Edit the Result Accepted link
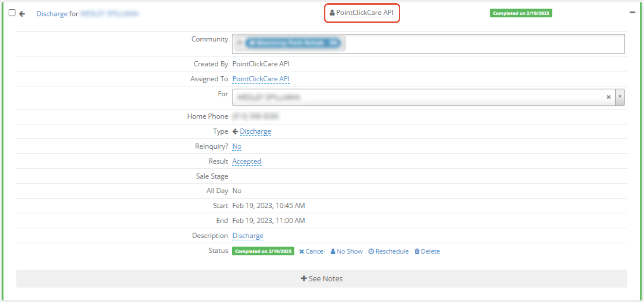Image resolution: width=644 pixels, height=302 pixels. 247,161
